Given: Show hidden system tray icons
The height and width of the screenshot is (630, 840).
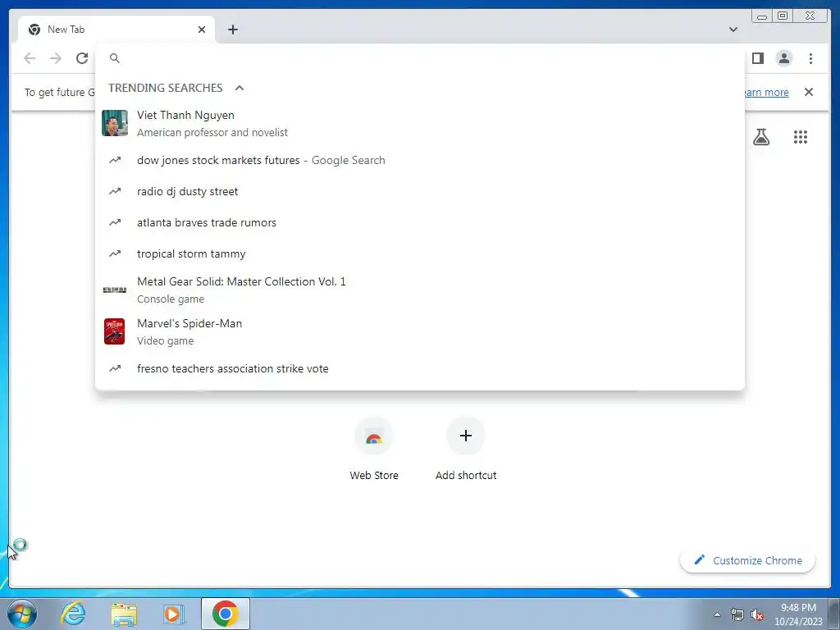Looking at the screenshot, I should (x=717, y=614).
